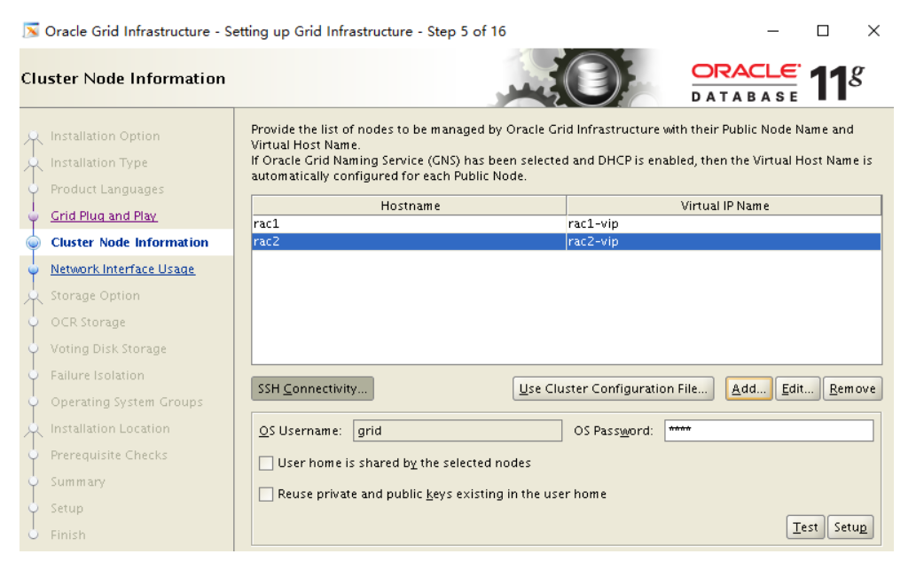Close the Oracle Grid Infrastructure window
The image size is (924, 562).
coord(874,31)
